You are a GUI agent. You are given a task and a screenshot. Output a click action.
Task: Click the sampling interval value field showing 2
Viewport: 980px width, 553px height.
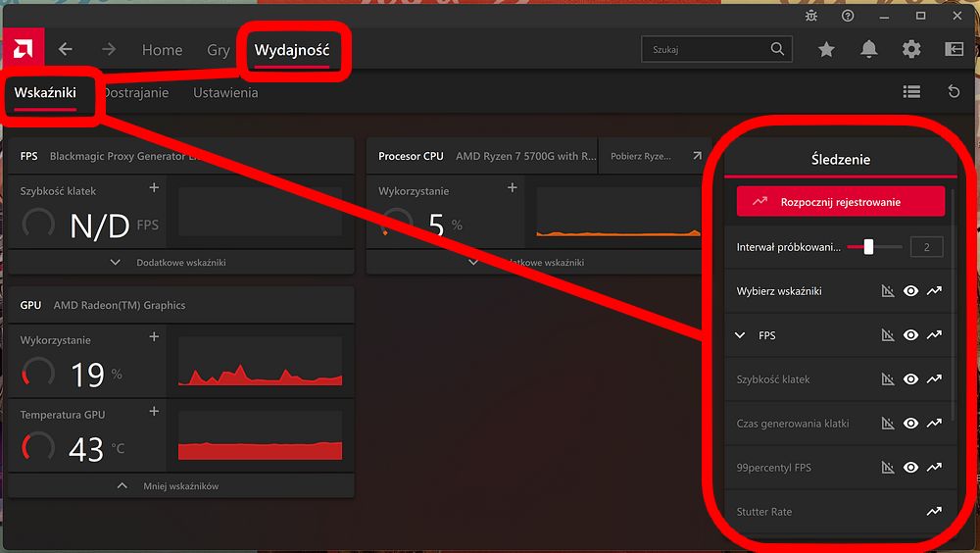(x=926, y=247)
